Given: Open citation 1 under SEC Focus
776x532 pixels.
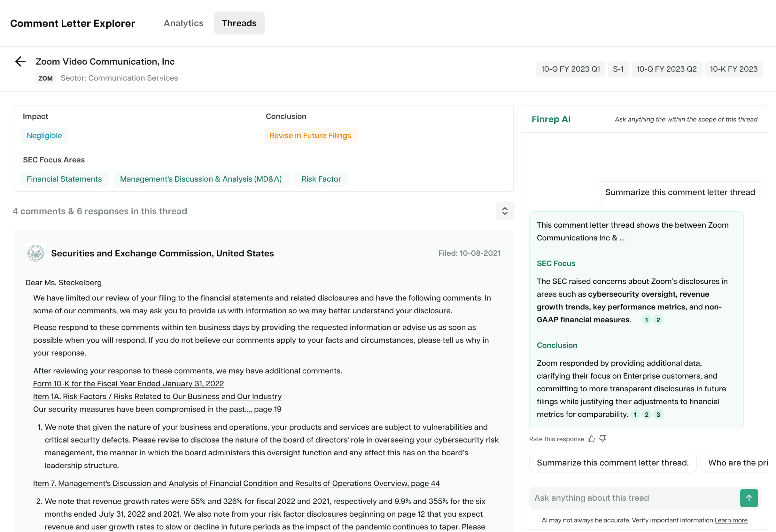Looking at the screenshot, I should [647, 320].
